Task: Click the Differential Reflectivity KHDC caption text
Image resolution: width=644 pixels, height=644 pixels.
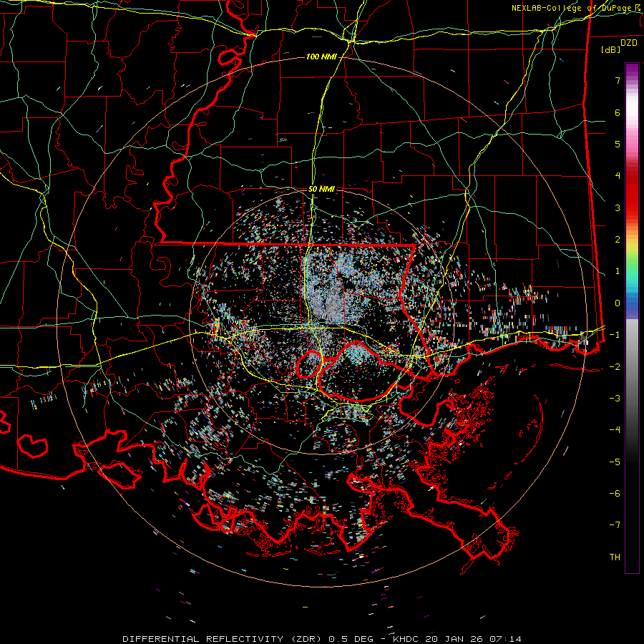Action: pos(321,639)
